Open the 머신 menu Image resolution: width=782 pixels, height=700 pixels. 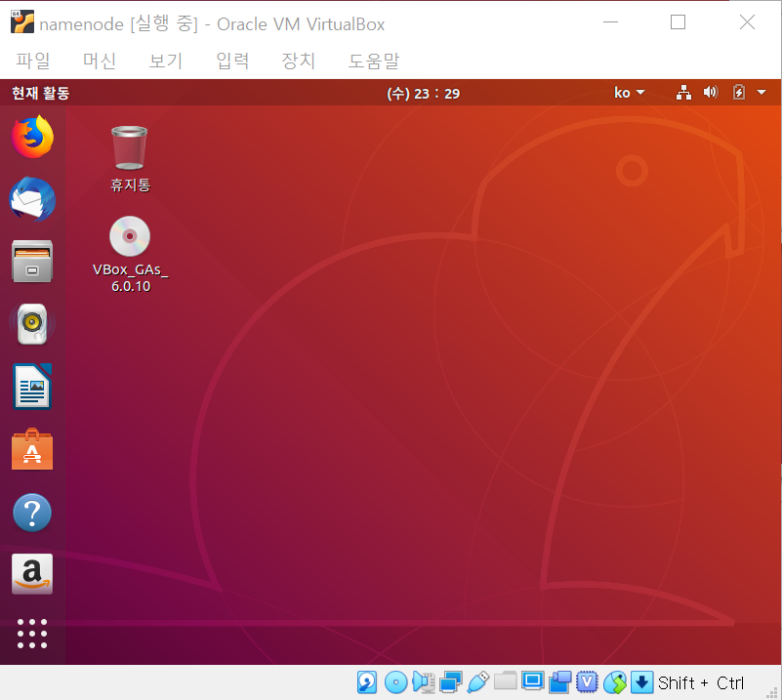tap(100, 61)
